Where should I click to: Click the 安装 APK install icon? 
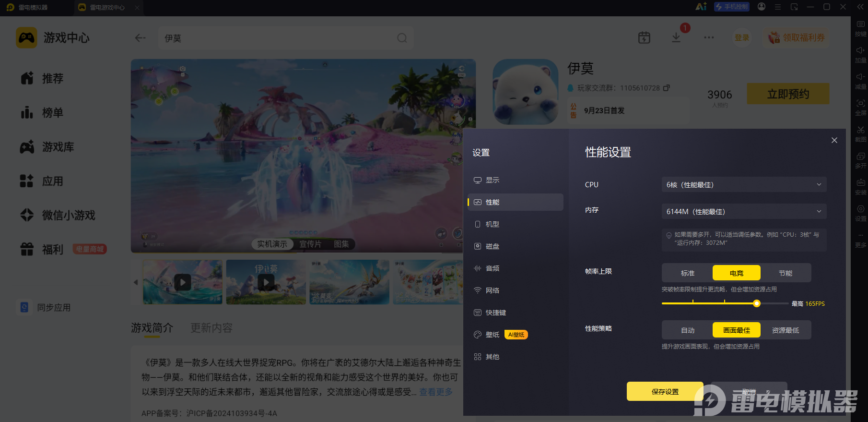tap(861, 182)
